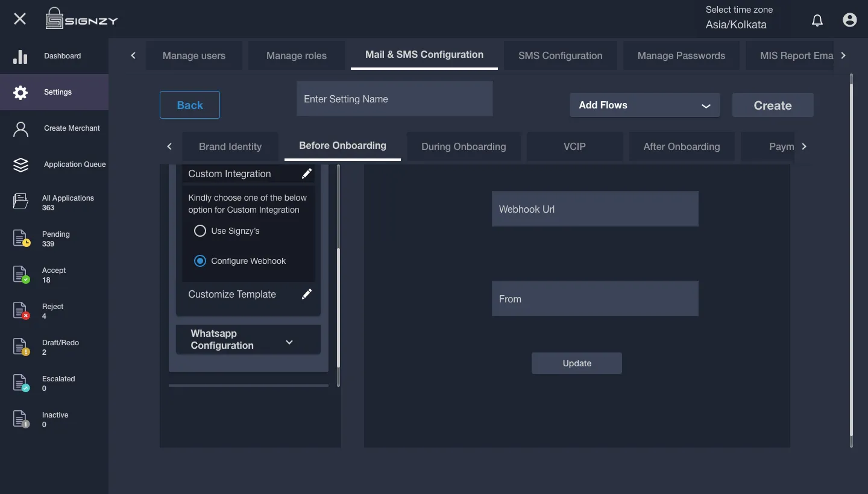Show more onboarding tabs after Paym
The image size is (868, 494).
click(x=804, y=146)
